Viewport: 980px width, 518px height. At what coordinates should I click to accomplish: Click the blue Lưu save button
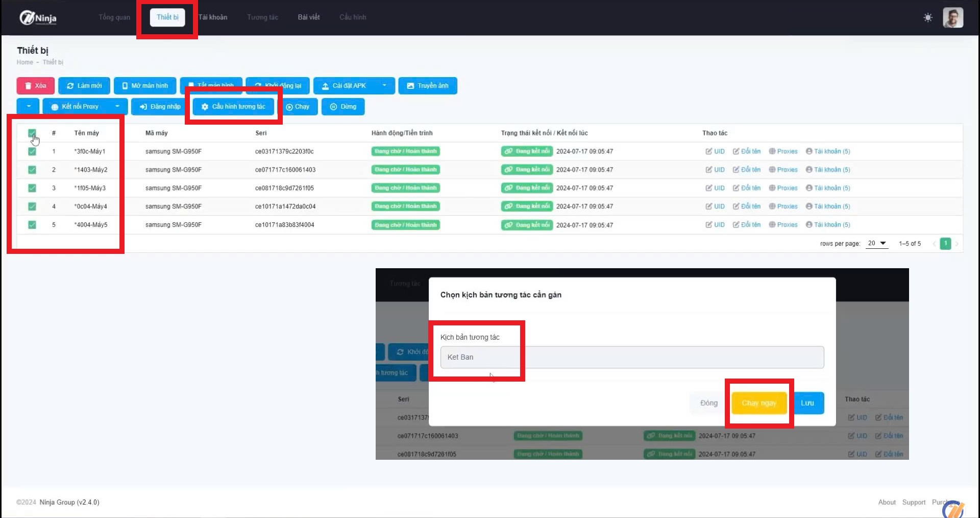pyautogui.click(x=807, y=403)
